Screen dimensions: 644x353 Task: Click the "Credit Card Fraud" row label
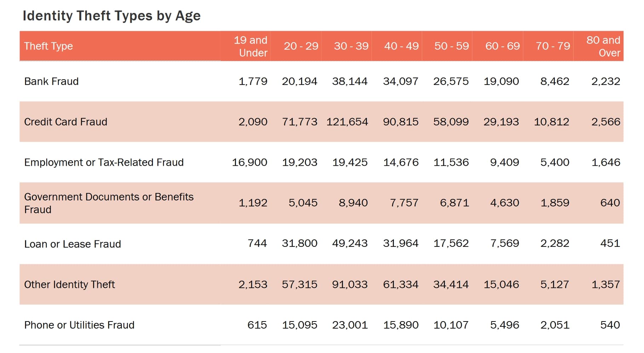[x=65, y=122]
